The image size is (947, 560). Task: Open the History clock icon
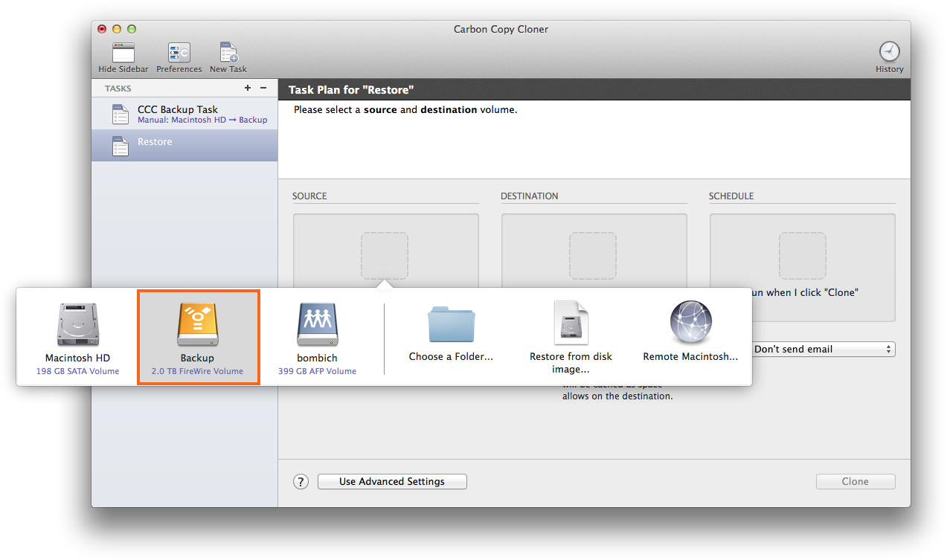click(889, 52)
